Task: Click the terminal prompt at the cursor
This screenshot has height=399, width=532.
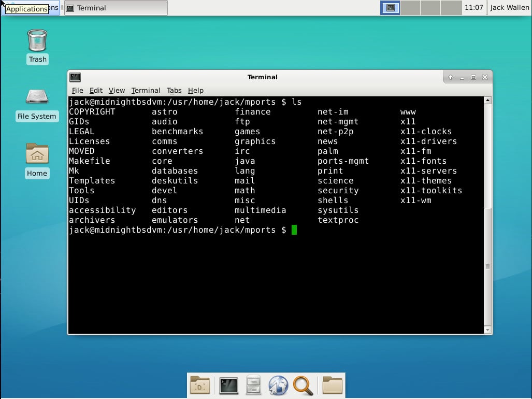Action: (x=293, y=230)
